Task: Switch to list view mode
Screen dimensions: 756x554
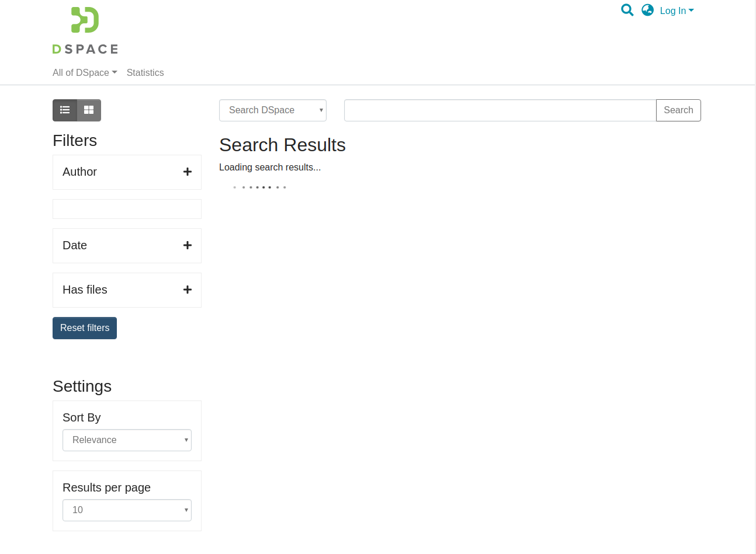Action: click(x=65, y=110)
